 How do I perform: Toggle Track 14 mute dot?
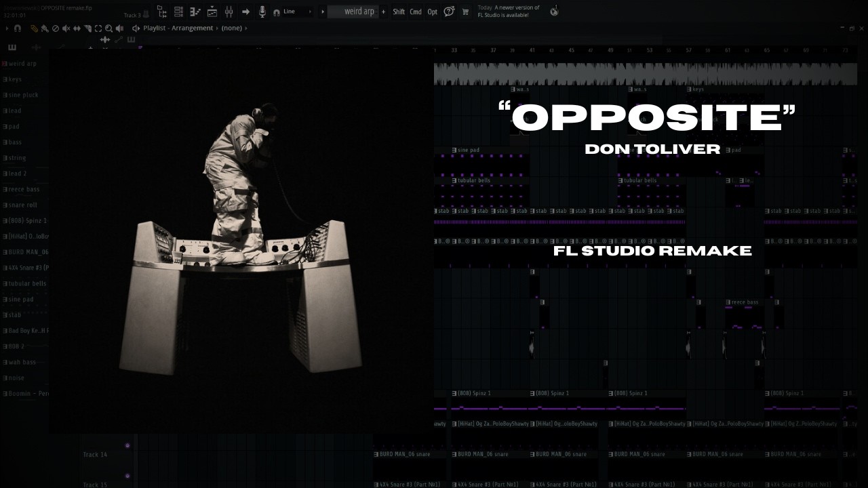(127, 445)
